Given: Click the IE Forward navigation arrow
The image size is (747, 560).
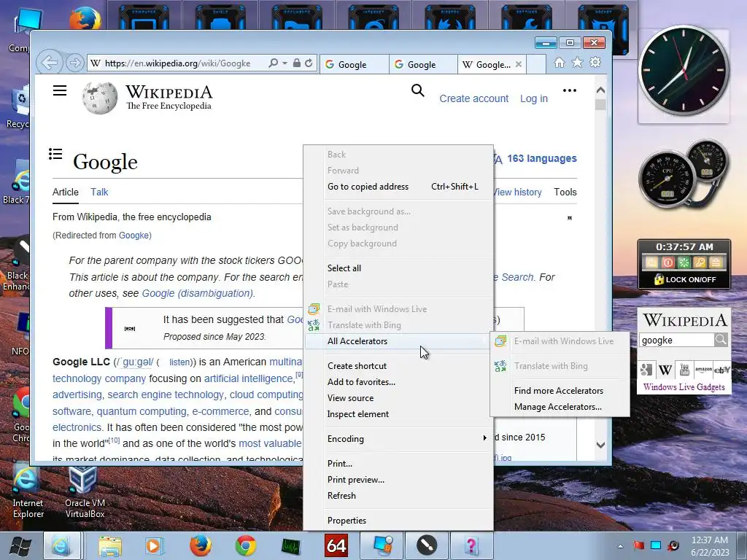Looking at the screenshot, I should coord(74,63).
